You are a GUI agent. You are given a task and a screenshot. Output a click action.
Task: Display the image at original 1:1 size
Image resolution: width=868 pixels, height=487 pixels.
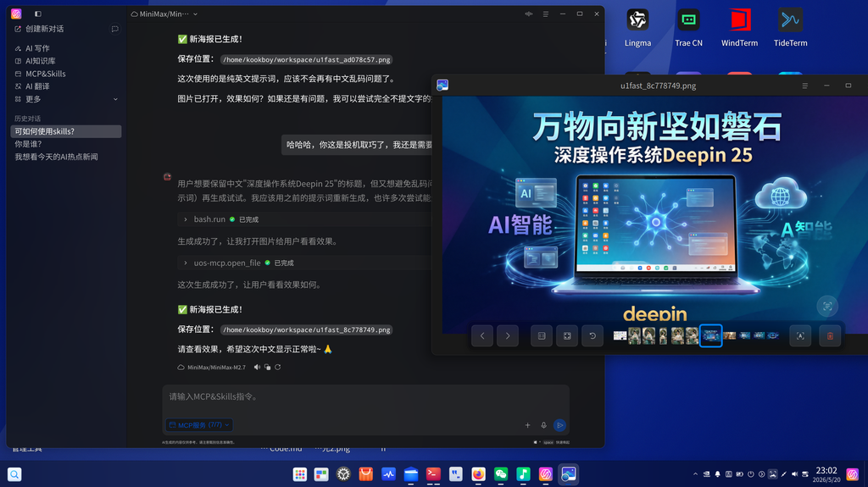pos(542,336)
